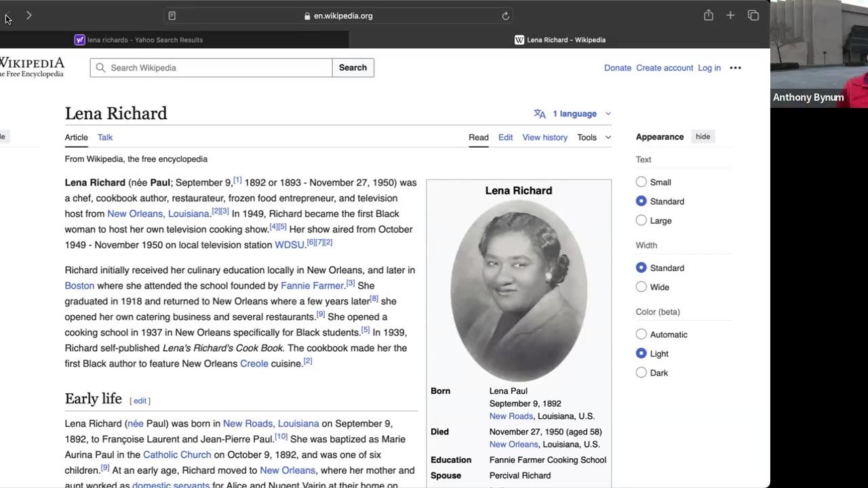This screenshot has height=488, width=868.
Task: Click the Wikipedia logo
Action: pyautogui.click(x=32, y=67)
